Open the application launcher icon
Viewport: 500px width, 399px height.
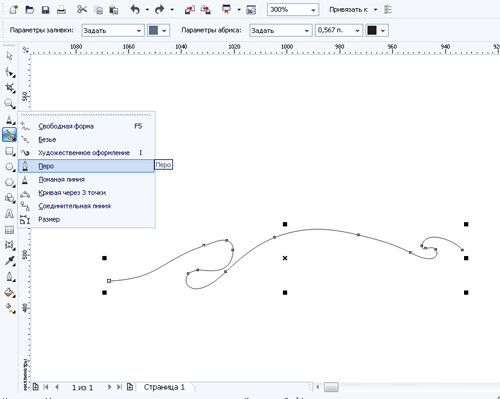[x=226, y=9]
